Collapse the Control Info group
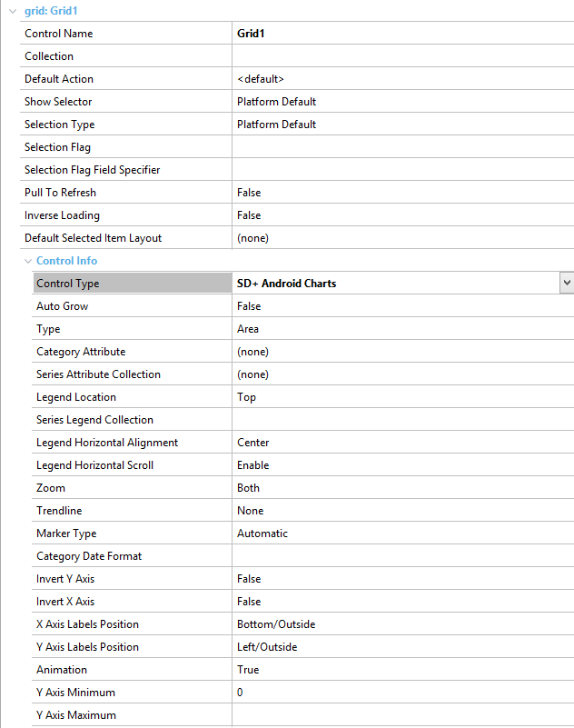The height and width of the screenshot is (728, 574). (28, 261)
